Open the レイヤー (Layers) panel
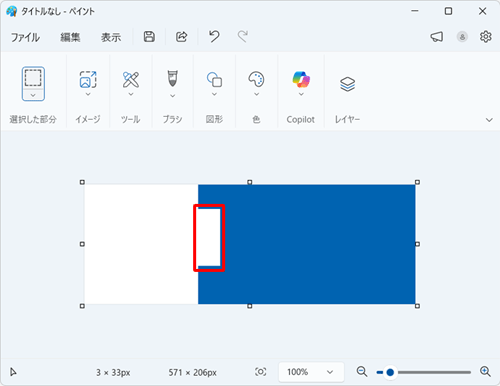Image resolution: width=500 pixels, height=386 pixels. [347, 84]
